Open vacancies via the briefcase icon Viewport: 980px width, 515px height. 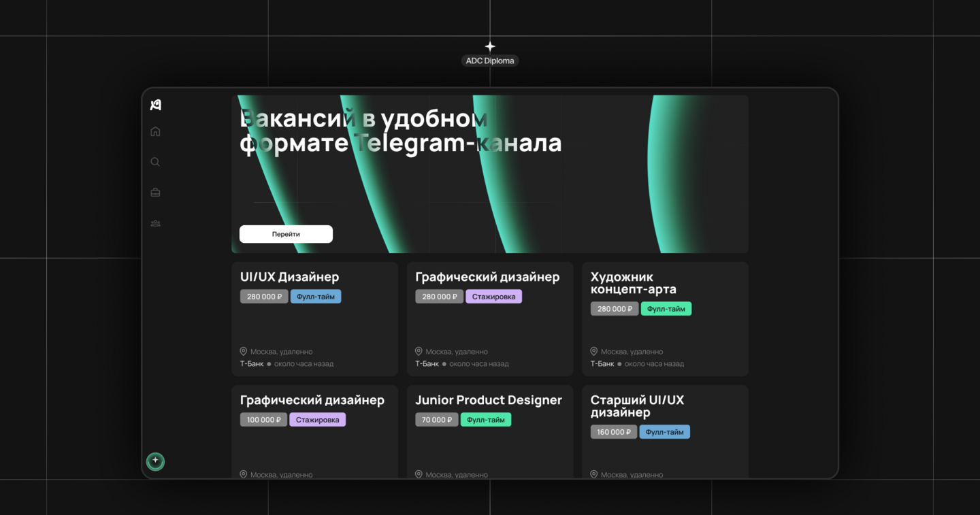[x=155, y=193]
